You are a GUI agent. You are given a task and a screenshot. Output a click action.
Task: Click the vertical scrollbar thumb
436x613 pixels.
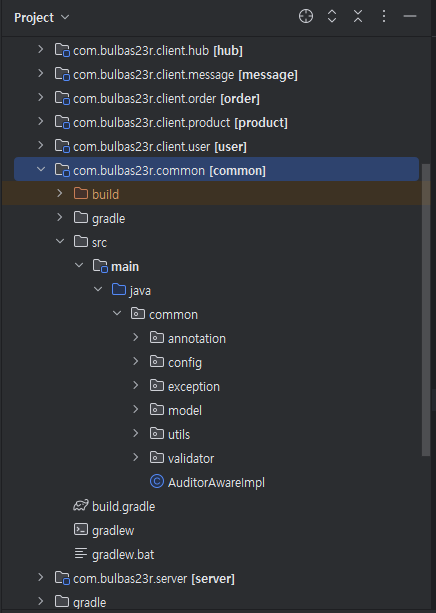[x=426, y=309]
